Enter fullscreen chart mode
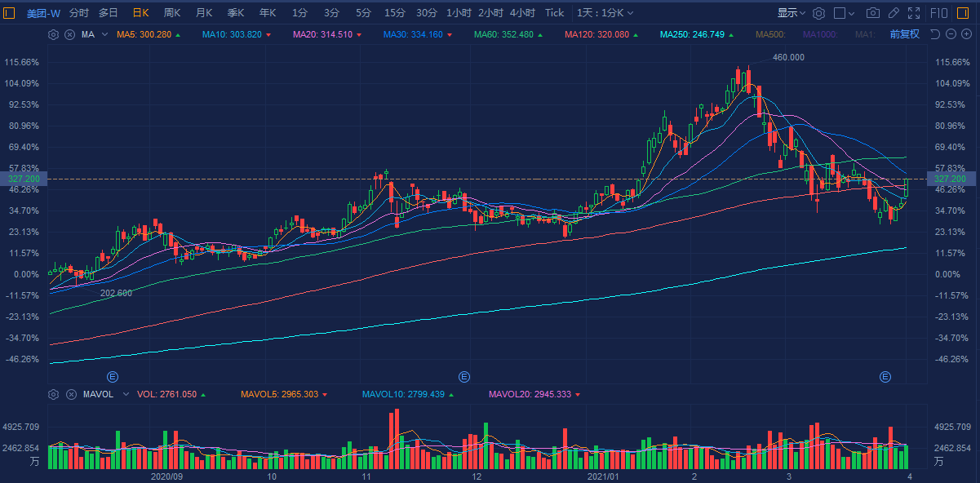980x483 pixels. click(914, 13)
